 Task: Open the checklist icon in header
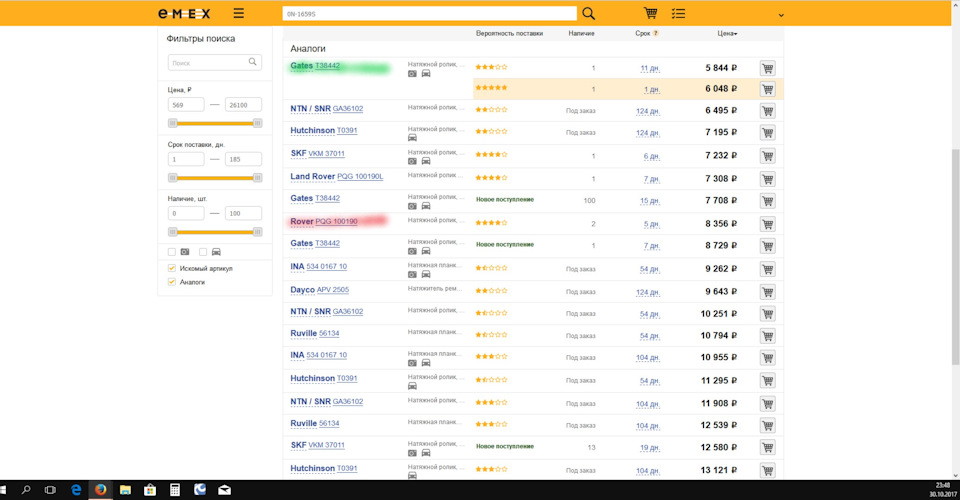tap(678, 13)
